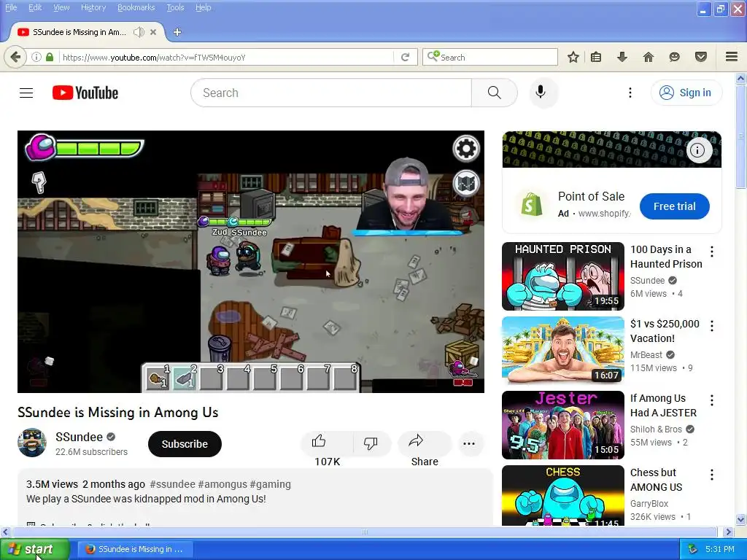This screenshot has width=747, height=560.
Task: Open Firefox hamburger menu
Action: click(x=732, y=57)
